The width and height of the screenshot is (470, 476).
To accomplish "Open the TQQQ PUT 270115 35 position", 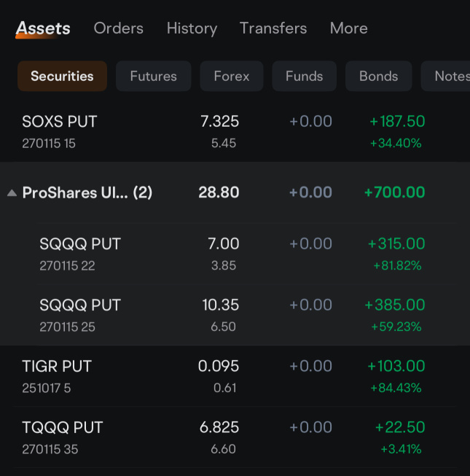I will (x=235, y=437).
